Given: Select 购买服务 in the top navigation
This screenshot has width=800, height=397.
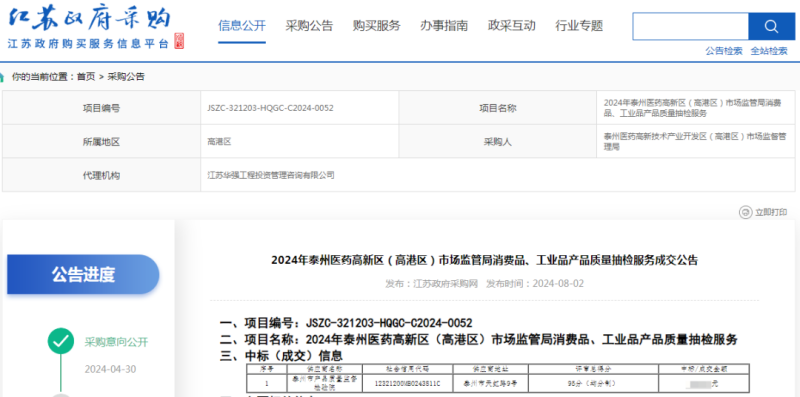Looking at the screenshot, I should tap(377, 26).
